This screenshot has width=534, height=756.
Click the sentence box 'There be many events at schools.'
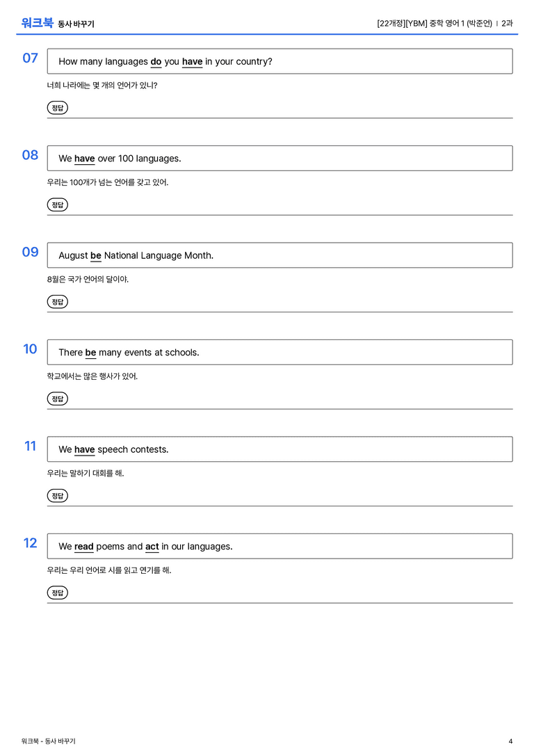click(280, 352)
